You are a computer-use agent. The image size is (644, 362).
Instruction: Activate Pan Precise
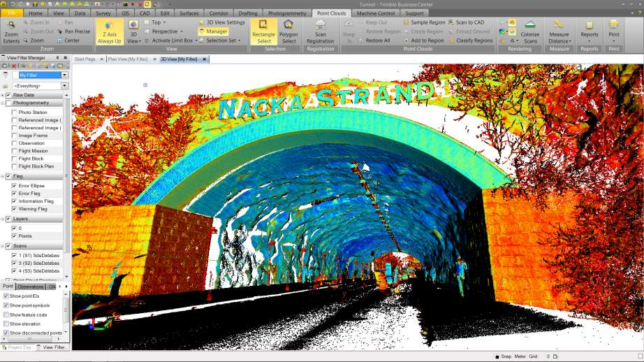pyautogui.click(x=74, y=31)
